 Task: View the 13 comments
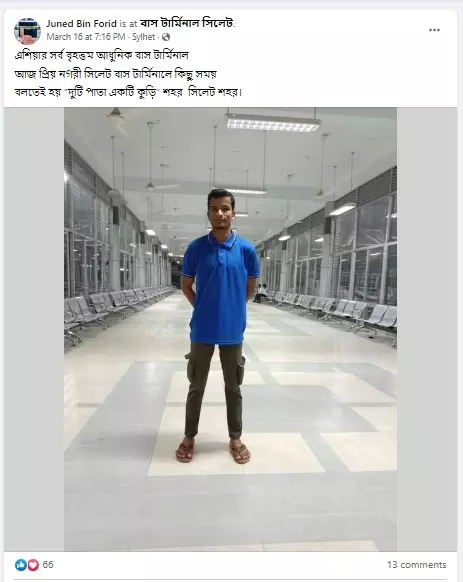(417, 565)
